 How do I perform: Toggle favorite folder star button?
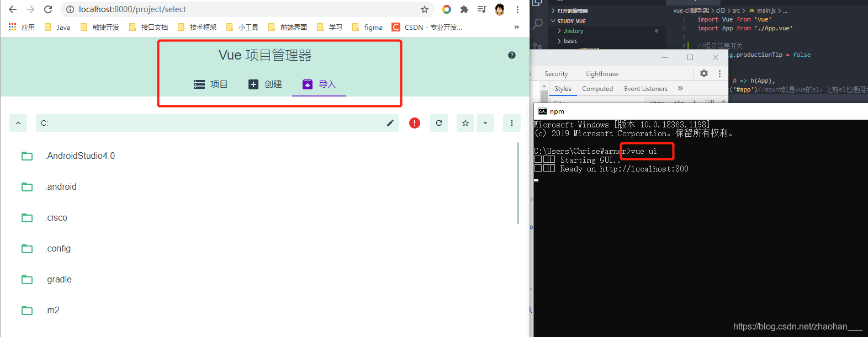coord(465,123)
